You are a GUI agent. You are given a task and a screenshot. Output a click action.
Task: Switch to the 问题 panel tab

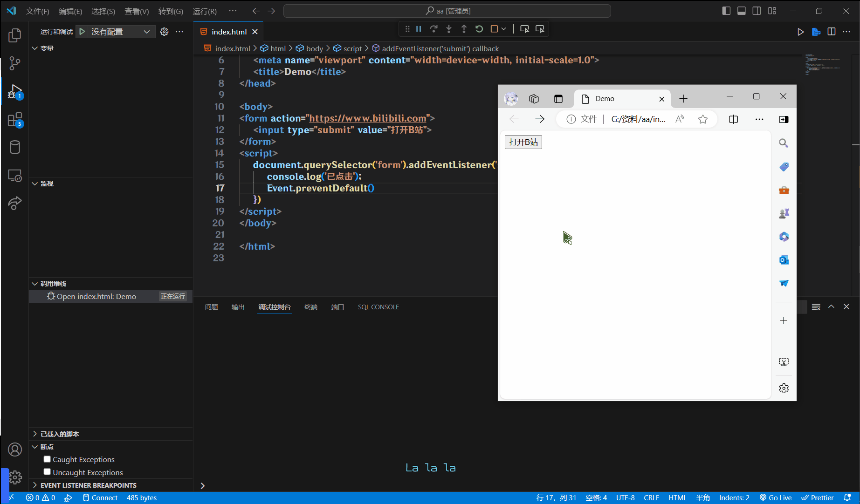pyautogui.click(x=211, y=307)
